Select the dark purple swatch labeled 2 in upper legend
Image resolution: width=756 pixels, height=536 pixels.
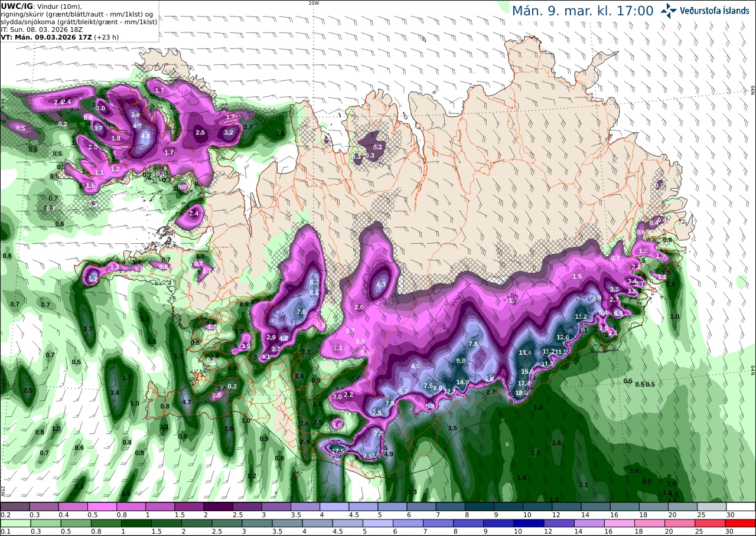click(218, 506)
